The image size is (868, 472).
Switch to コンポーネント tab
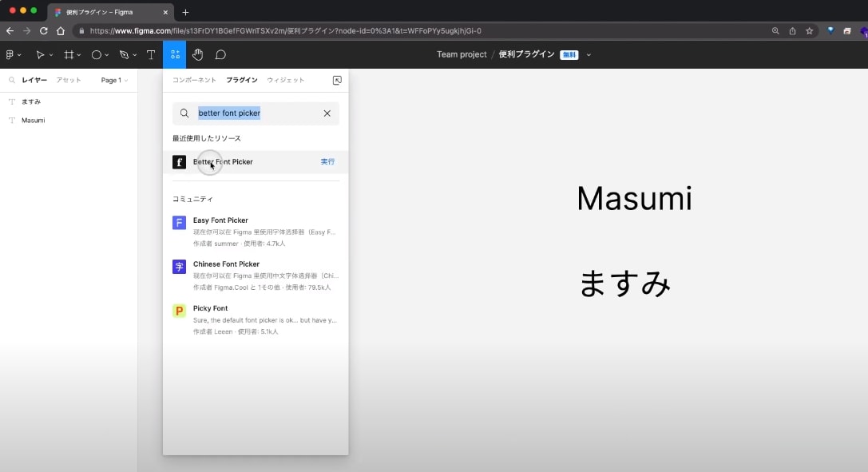point(194,80)
